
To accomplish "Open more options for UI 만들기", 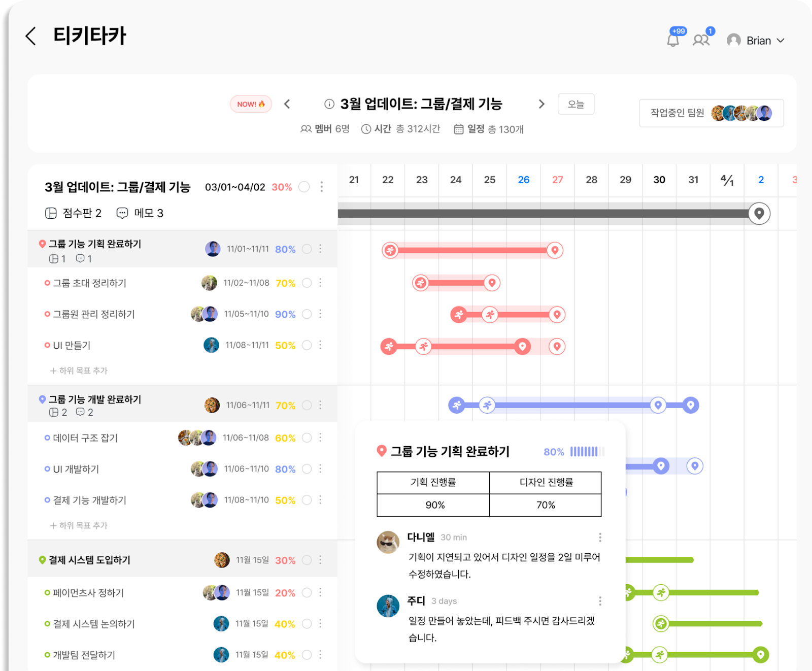I will [320, 345].
